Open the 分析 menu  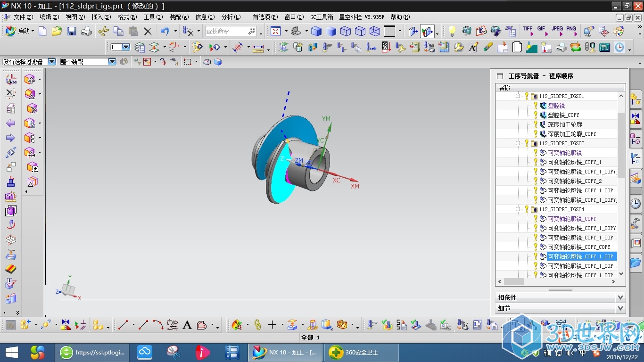[231, 17]
